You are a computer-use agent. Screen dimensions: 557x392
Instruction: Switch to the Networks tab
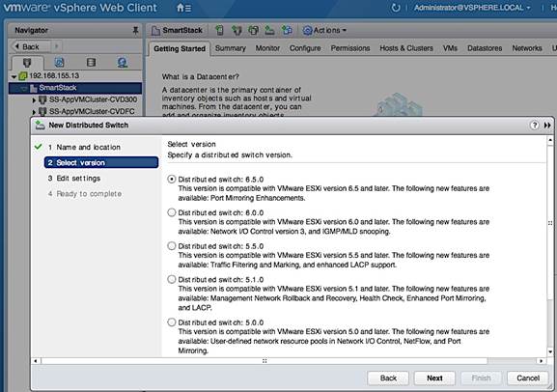pyautogui.click(x=527, y=48)
